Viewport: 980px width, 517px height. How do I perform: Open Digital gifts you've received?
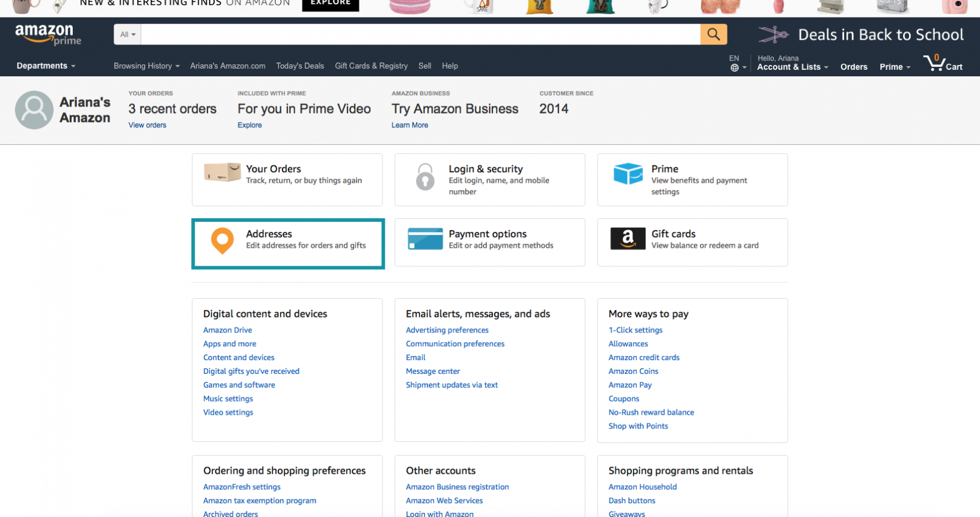pos(251,372)
